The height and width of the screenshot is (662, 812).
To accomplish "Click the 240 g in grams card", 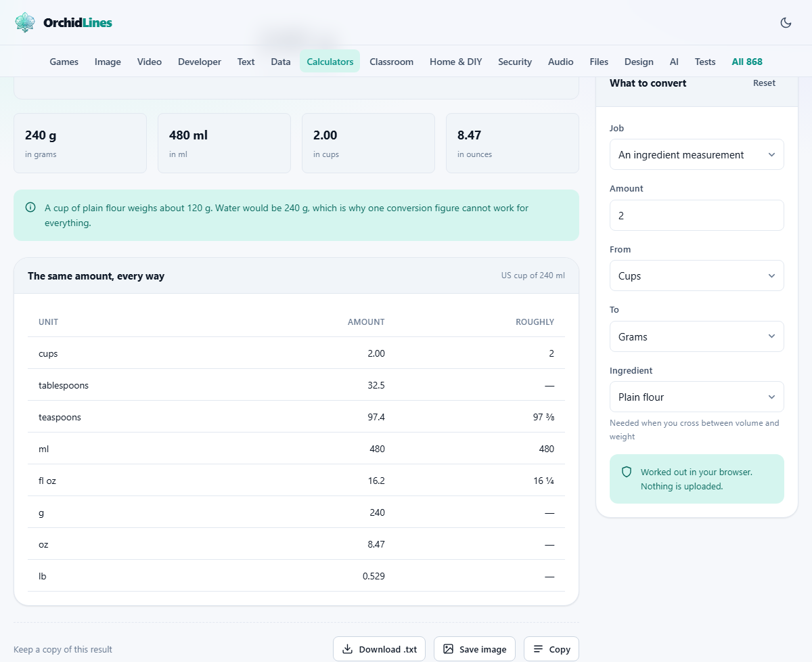I will [x=81, y=143].
